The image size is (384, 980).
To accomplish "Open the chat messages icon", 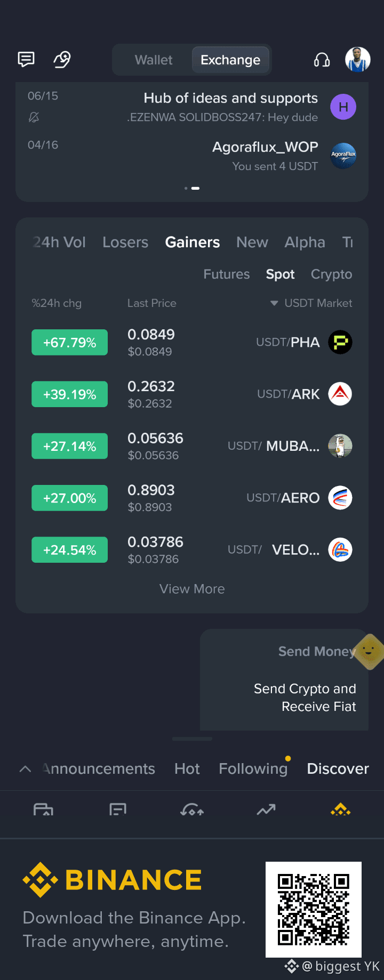I will 26,59.
